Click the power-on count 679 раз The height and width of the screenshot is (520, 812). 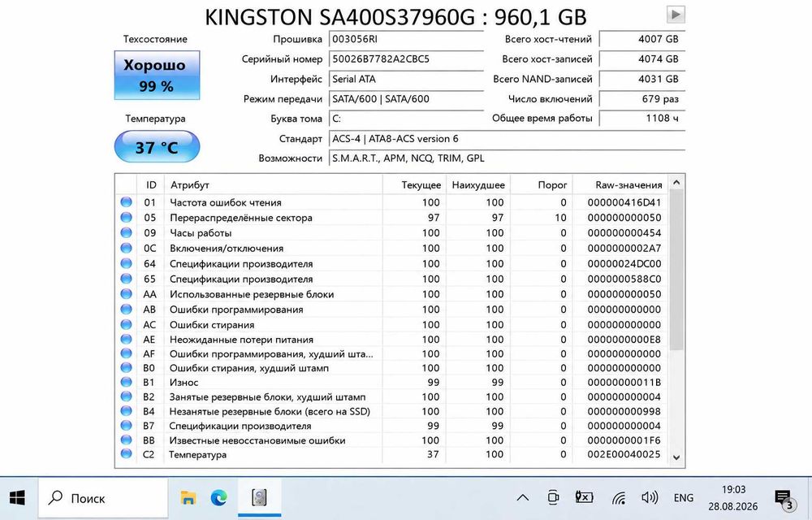(642, 99)
